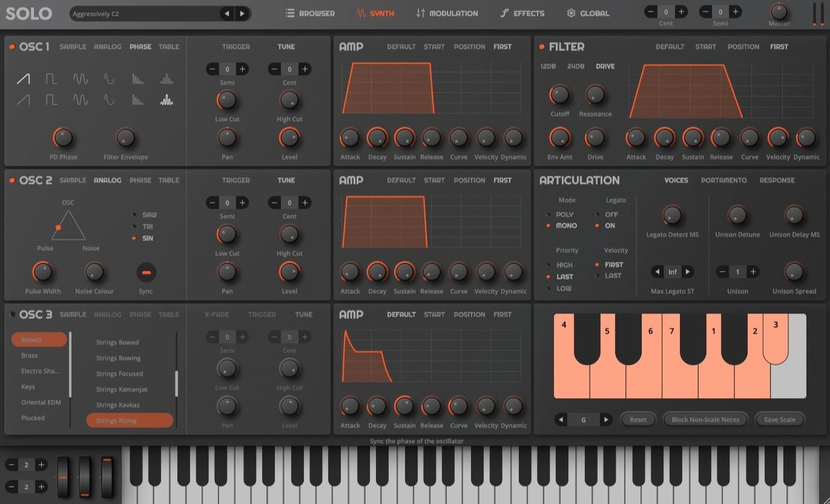Screen dimensions: 830x504
Task: Click the Master volume knob
Action: click(x=779, y=11)
